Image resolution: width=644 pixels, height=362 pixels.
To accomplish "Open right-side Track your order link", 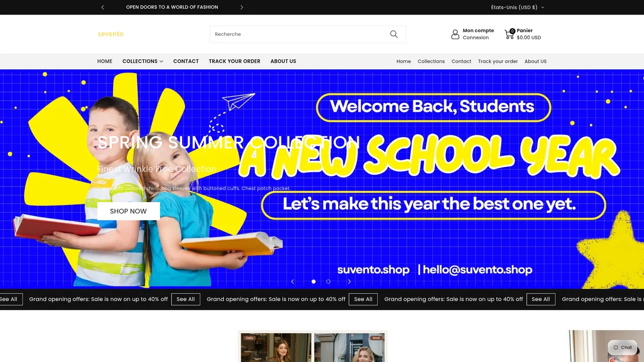I will point(498,61).
